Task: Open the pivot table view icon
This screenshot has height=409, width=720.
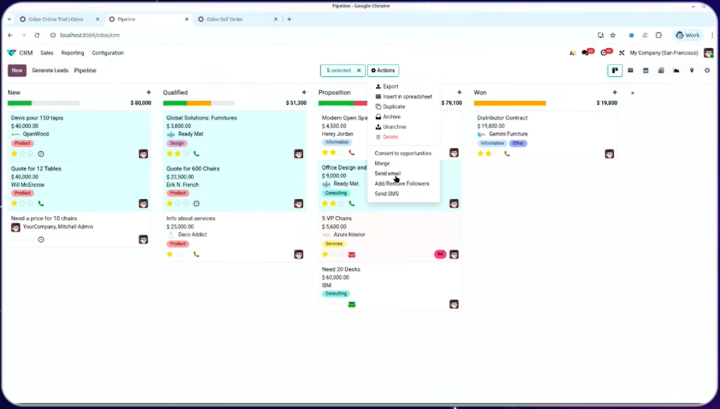Action: (661, 71)
